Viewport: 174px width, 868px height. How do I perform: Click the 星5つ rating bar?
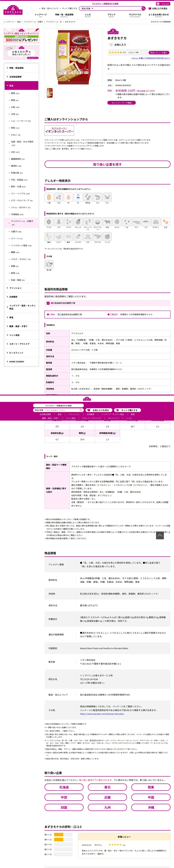pos(63,835)
